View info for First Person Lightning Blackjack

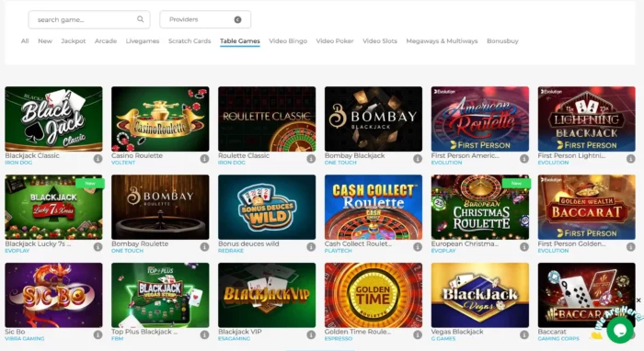pos(631,159)
